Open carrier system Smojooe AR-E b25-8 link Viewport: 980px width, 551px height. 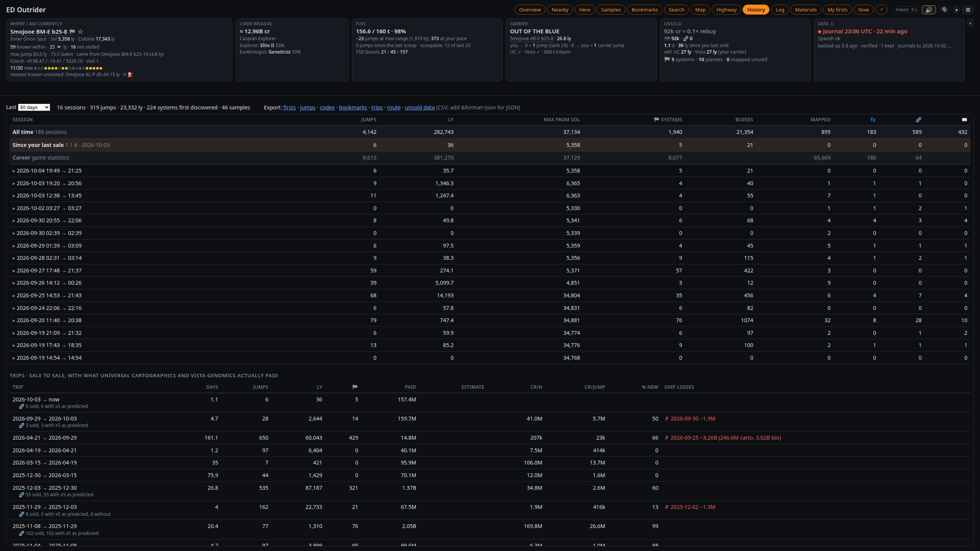pyautogui.click(x=531, y=38)
